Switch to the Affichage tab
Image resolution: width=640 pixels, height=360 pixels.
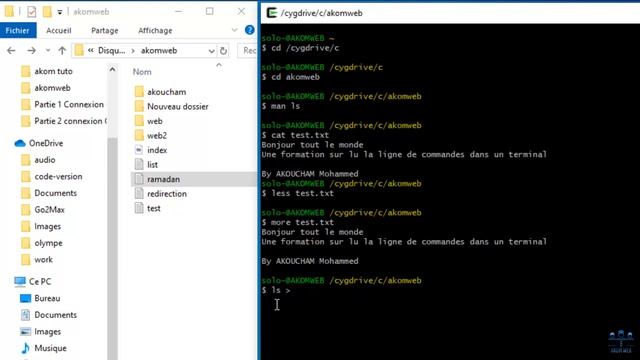[155, 31]
